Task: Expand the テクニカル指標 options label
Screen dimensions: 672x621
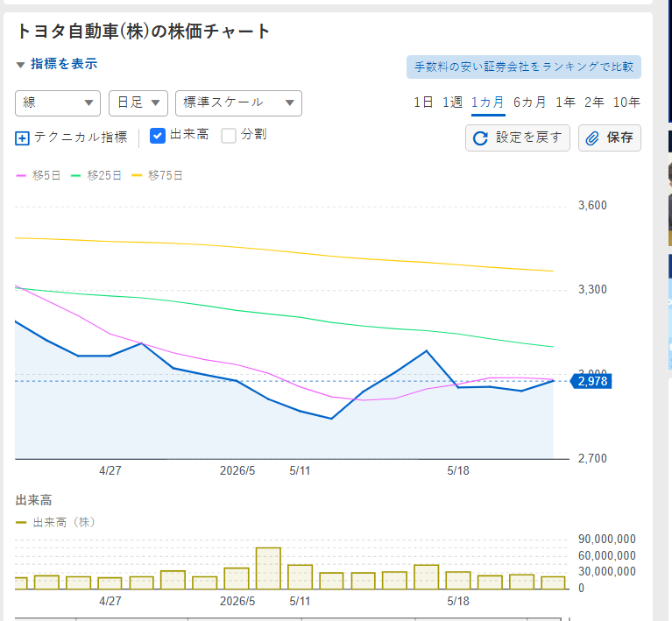Action: click(81, 138)
